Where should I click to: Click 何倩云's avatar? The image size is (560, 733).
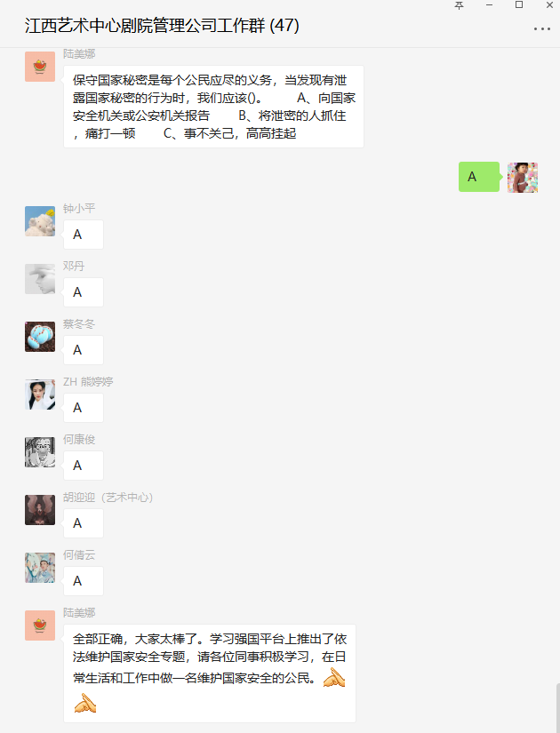[40, 568]
